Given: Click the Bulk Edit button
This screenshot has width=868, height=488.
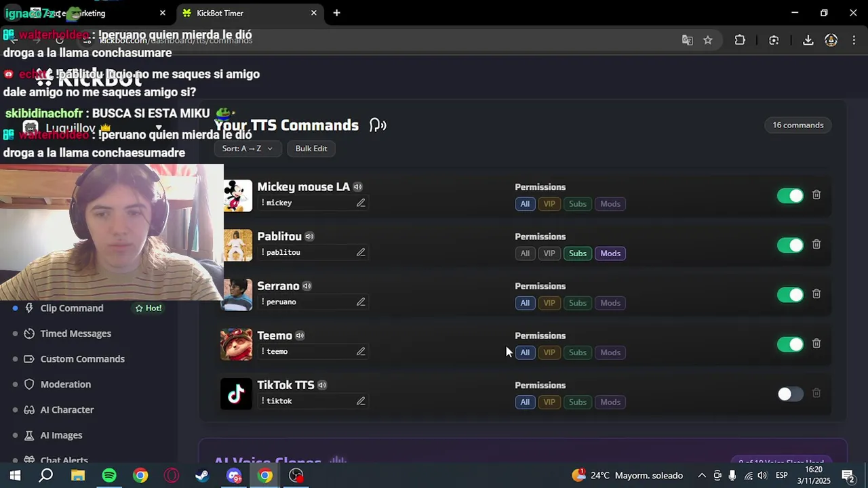Looking at the screenshot, I should (311, 148).
